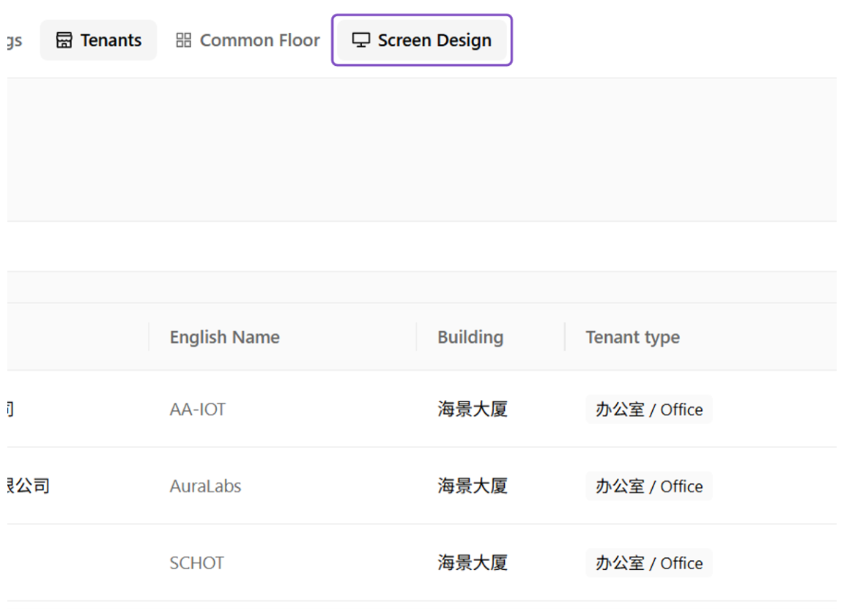Click the Common Floor grid icon
The image size is (844, 616).
tap(184, 40)
